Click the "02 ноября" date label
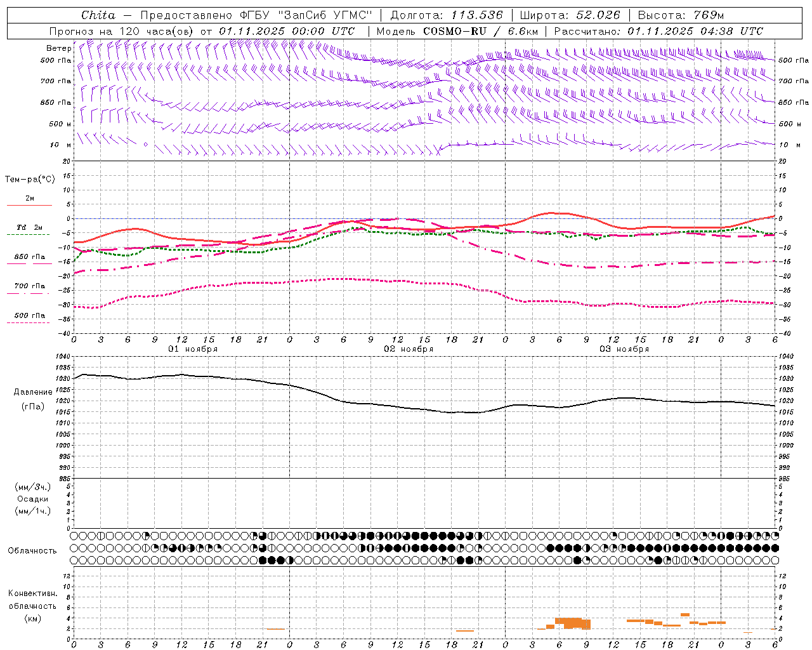The height and width of the screenshot is (650, 812). (409, 349)
